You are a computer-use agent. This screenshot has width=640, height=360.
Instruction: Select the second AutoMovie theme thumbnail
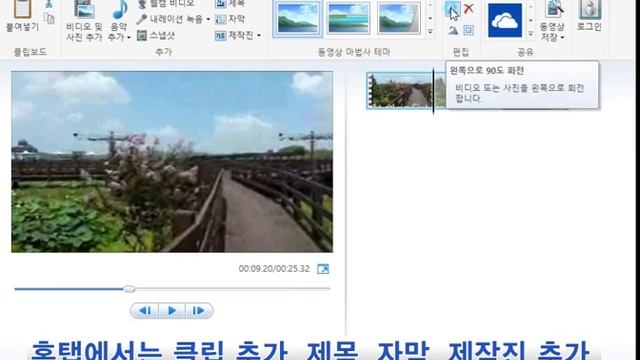(348, 18)
